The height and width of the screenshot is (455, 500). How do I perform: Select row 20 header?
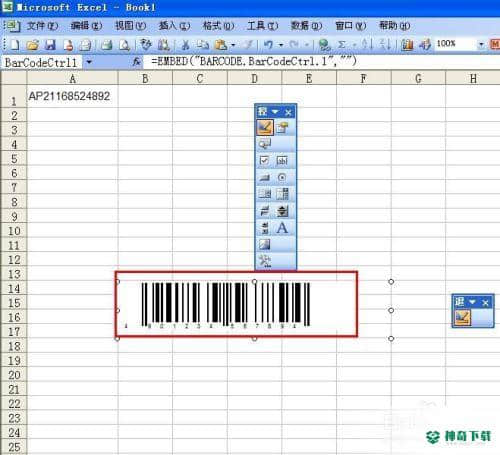[x=14, y=375]
